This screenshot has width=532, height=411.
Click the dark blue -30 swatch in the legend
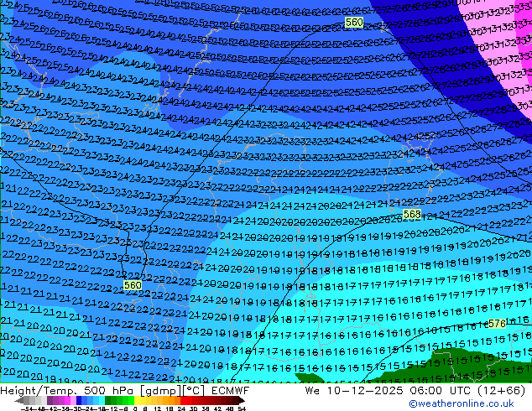click(x=79, y=401)
